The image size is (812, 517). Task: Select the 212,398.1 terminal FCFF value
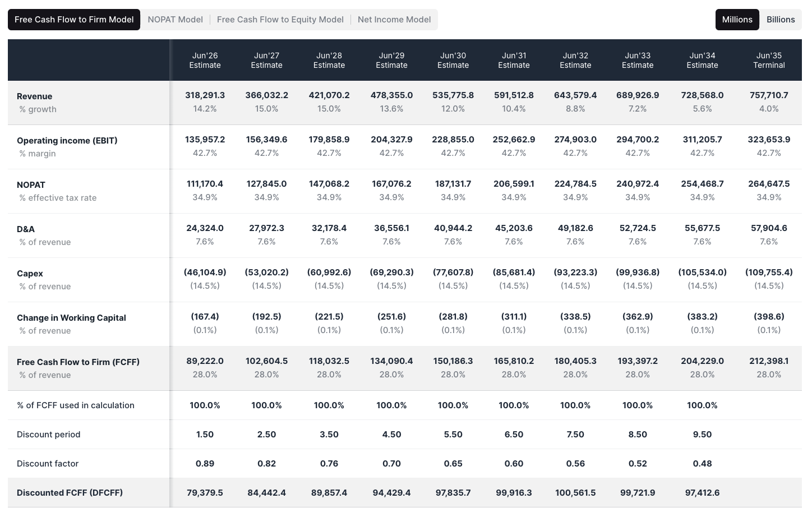(x=769, y=361)
